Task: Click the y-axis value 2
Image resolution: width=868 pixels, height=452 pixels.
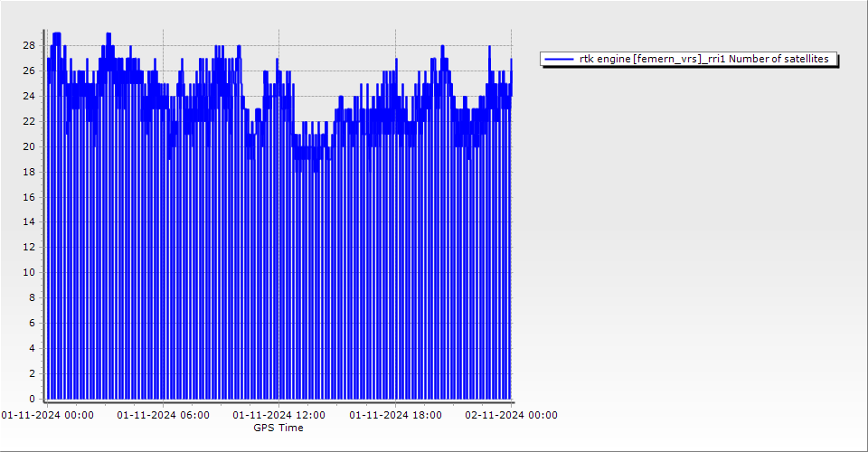Action: 32,373
